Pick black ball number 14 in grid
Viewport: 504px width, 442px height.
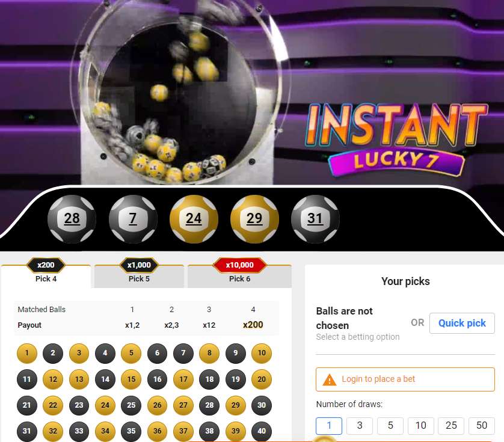coord(105,379)
